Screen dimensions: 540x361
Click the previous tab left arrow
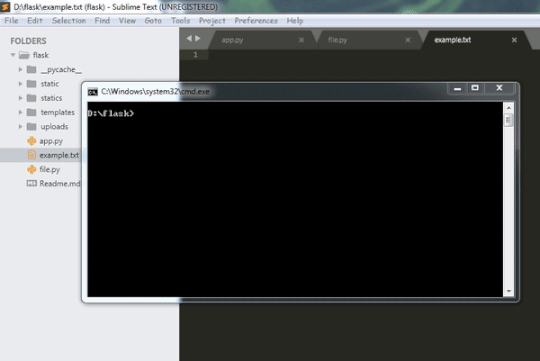[x=189, y=39]
